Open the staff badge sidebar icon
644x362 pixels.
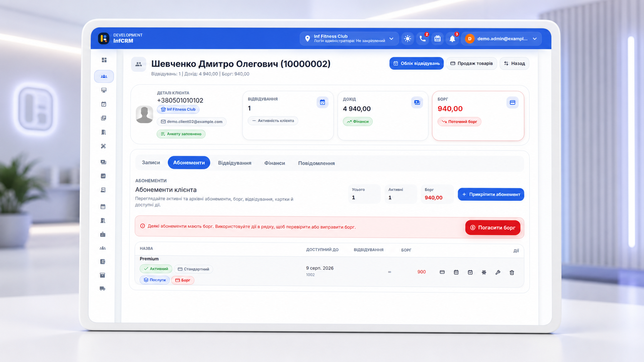tap(103, 234)
